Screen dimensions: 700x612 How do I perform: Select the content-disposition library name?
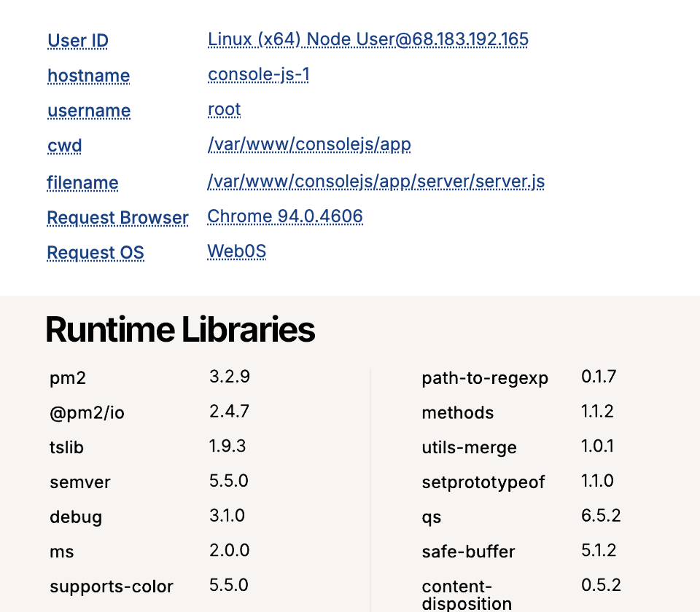467,595
